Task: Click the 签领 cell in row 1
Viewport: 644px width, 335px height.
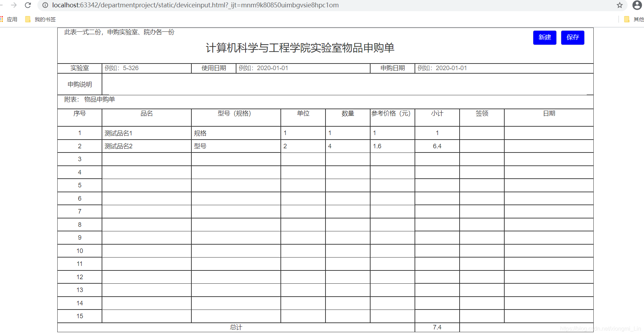Action: pyautogui.click(x=482, y=133)
